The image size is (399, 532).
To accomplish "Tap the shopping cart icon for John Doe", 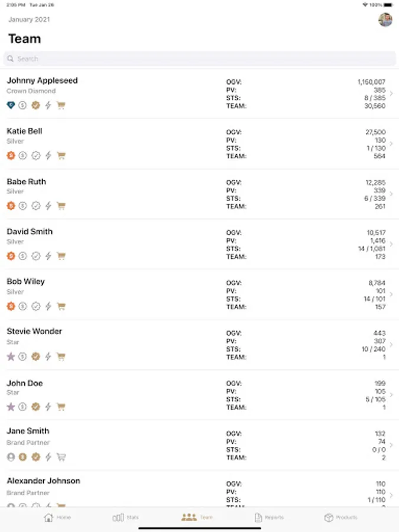I will [61, 407].
